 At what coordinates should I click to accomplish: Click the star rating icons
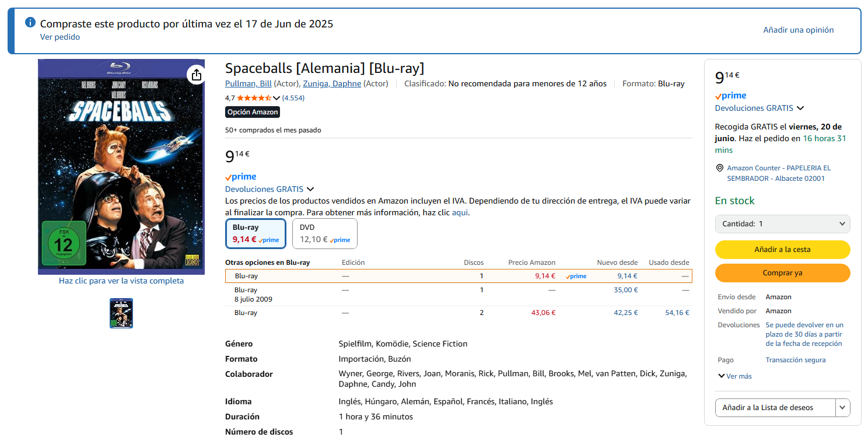(x=254, y=98)
